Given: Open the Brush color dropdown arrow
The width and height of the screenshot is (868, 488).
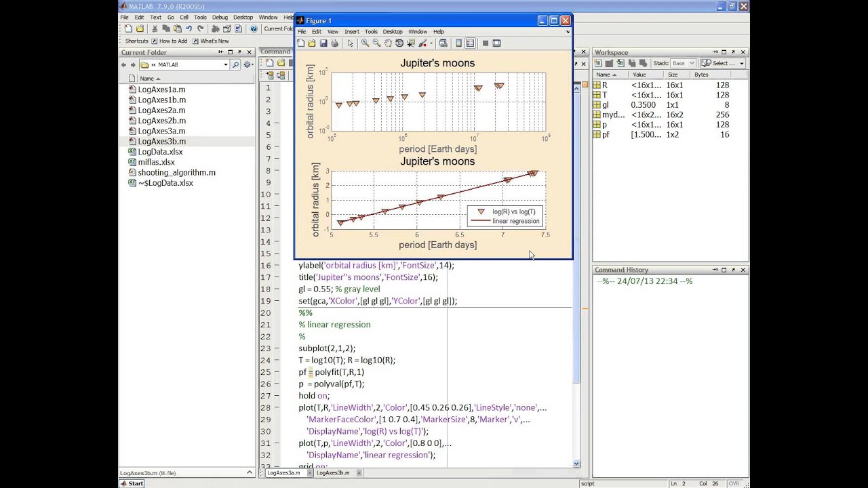Looking at the screenshot, I should [x=431, y=43].
